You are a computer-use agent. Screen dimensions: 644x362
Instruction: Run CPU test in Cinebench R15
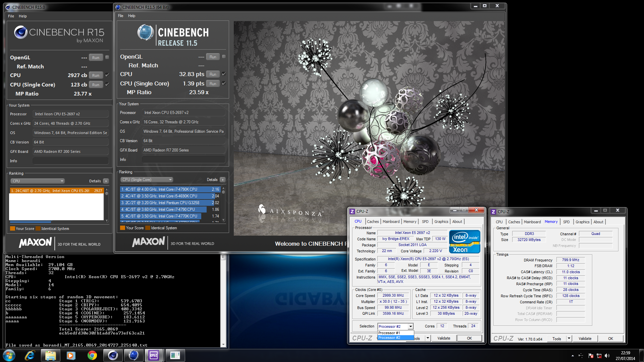(96, 75)
